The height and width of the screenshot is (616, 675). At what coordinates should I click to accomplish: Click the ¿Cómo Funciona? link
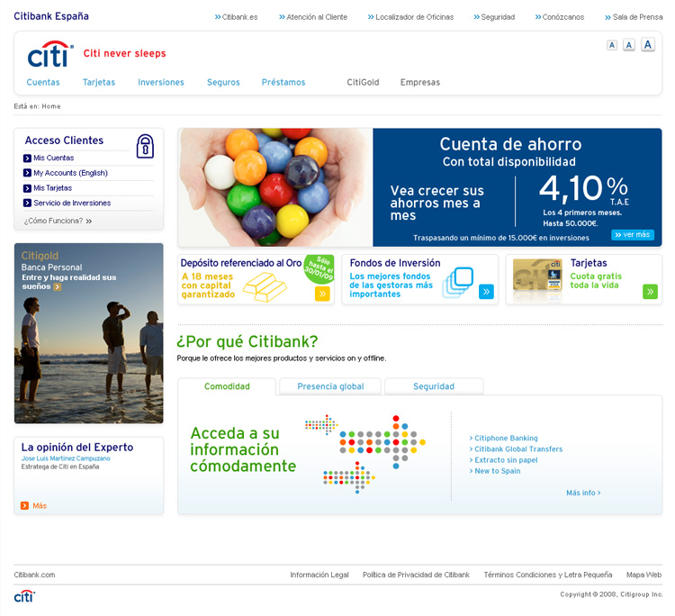(58, 221)
